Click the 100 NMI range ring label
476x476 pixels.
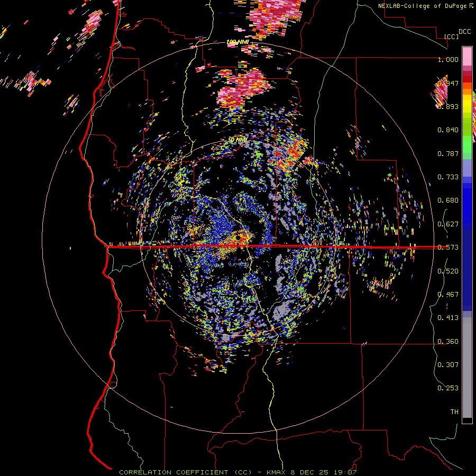pos(237,42)
